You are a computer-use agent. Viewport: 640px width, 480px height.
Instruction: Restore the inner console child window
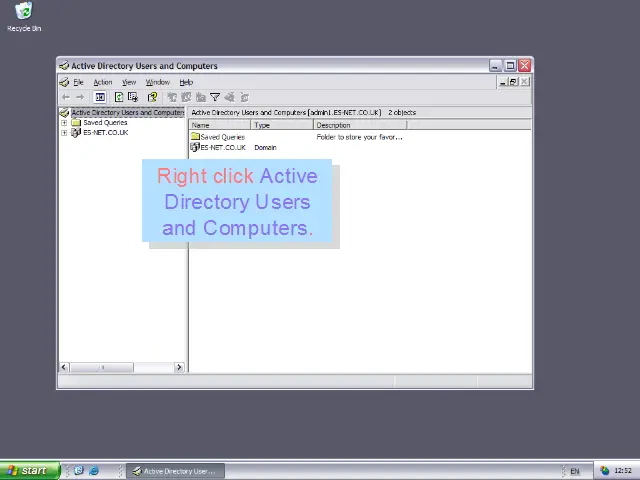pos(513,82)
